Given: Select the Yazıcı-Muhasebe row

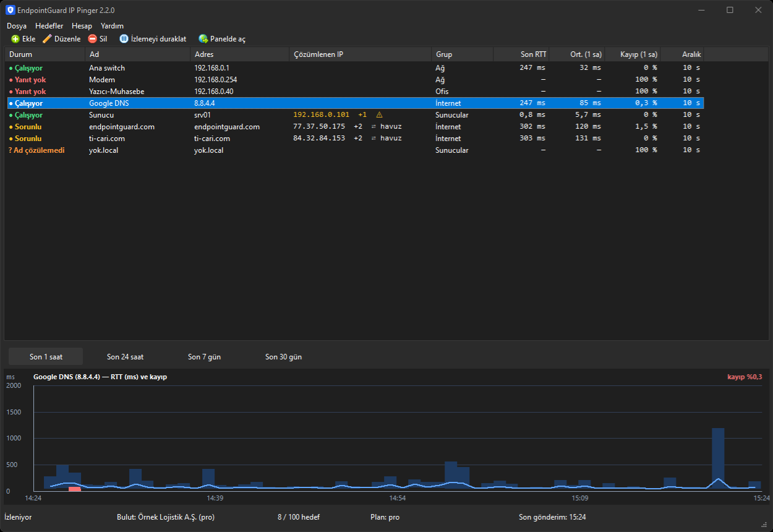Looking at the screenshot, I should click(x=354, y=92).
